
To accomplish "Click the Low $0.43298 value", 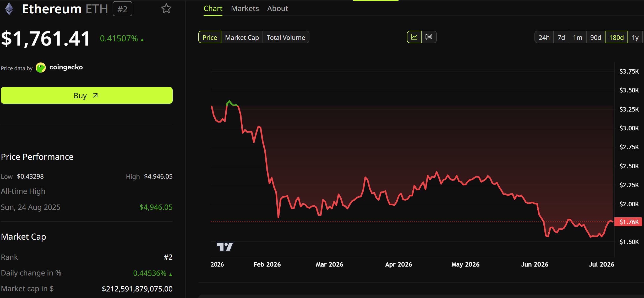I will [30, 176].
